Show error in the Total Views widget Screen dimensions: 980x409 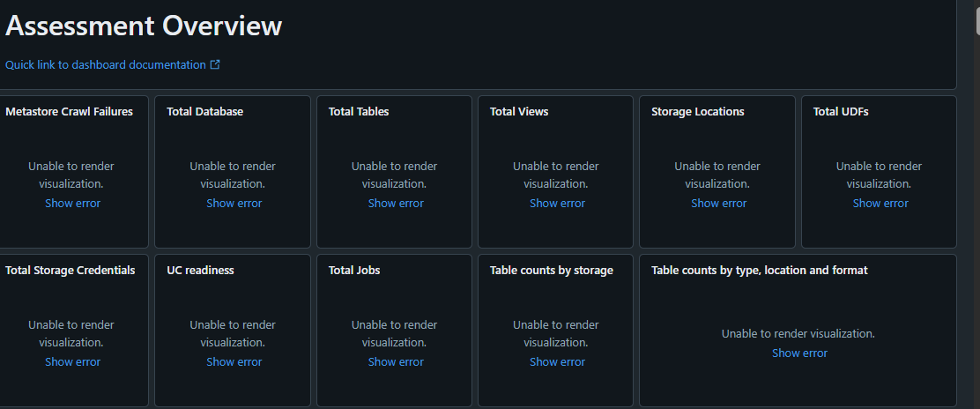click(x=557, y=204)
